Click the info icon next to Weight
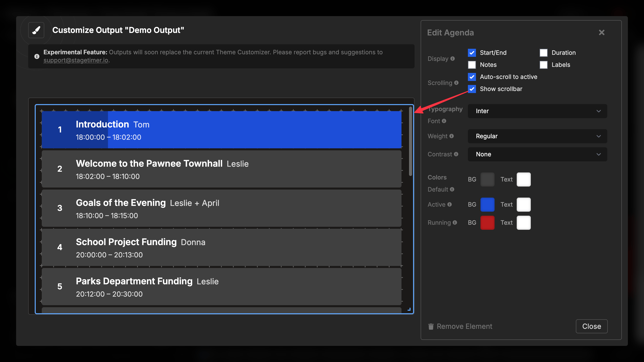644x362 pixels. click(452, 136)
